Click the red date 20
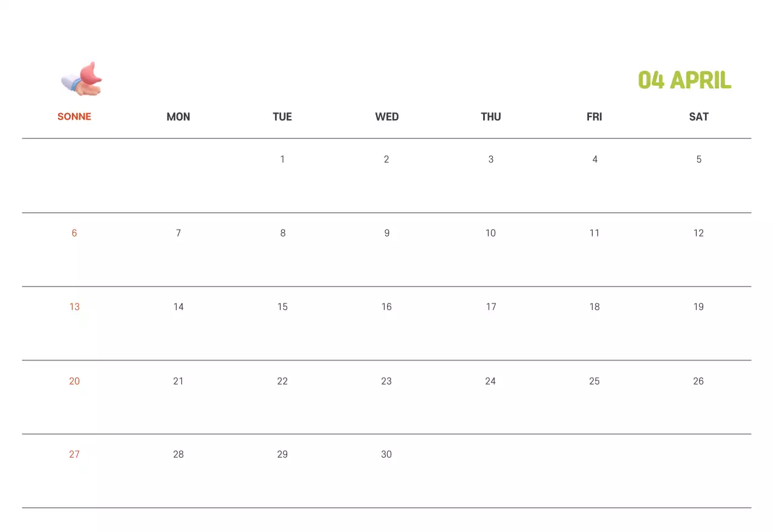 74,381
